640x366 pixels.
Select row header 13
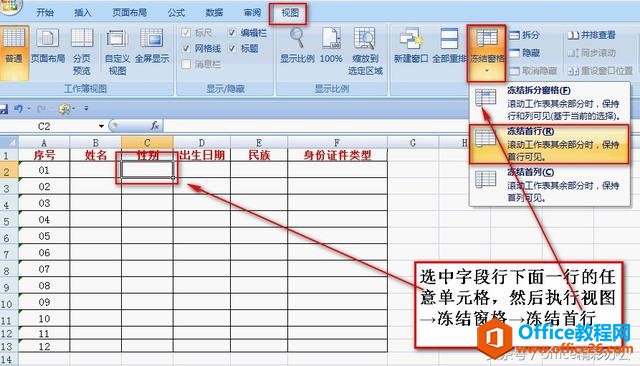[x=8, y=346]
